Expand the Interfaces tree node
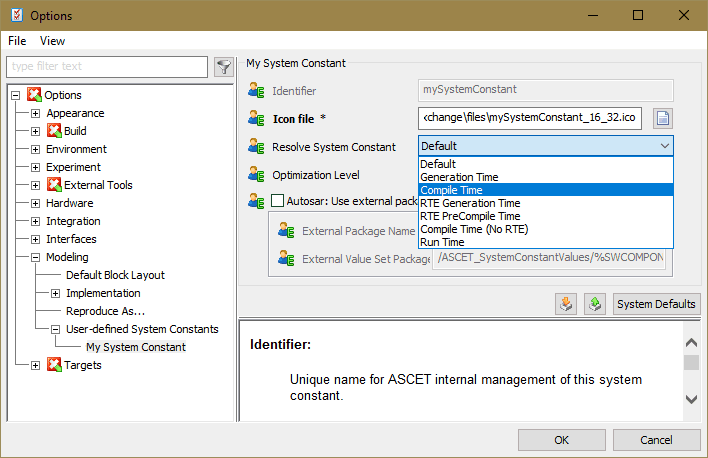Screen dimensions: 708x458 coord(35,239)
